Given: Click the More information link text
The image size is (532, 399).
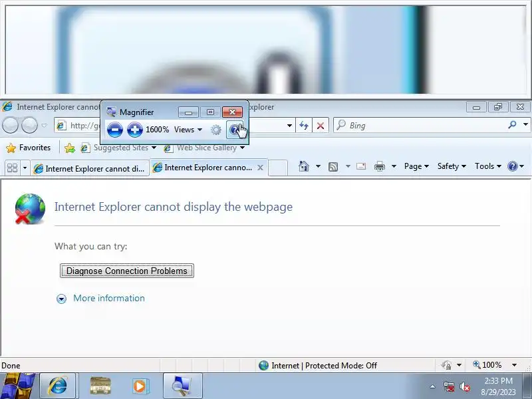Looking at the screenshot, I should (109, 298).
